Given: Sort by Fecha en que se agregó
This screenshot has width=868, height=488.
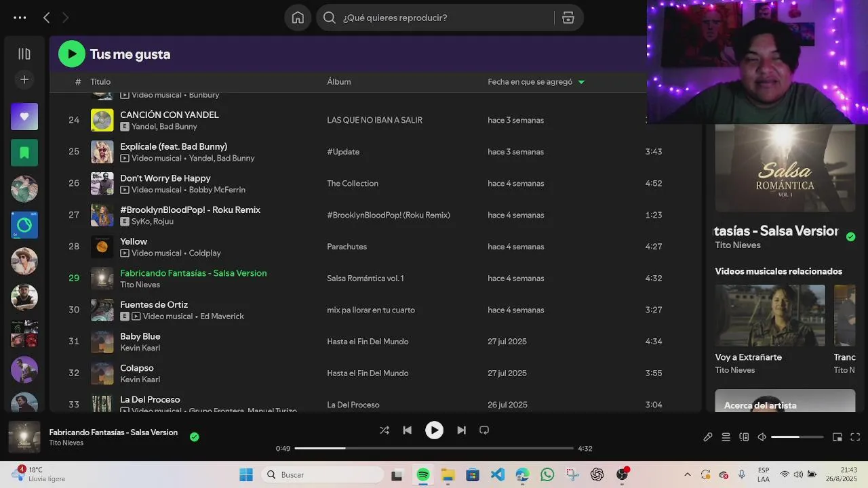Looking at the screenshot, I should pyautogui.click(x=530, y=82).
